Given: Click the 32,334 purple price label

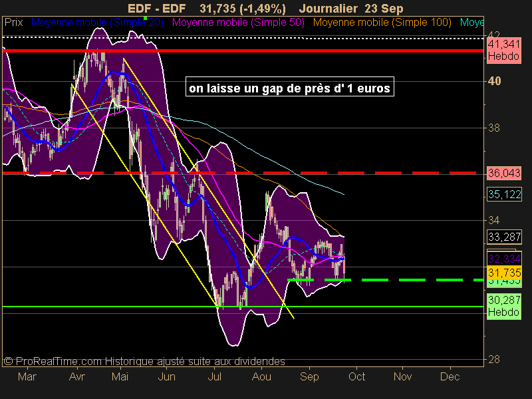Looking at the screenshot, I should (504, 259).
